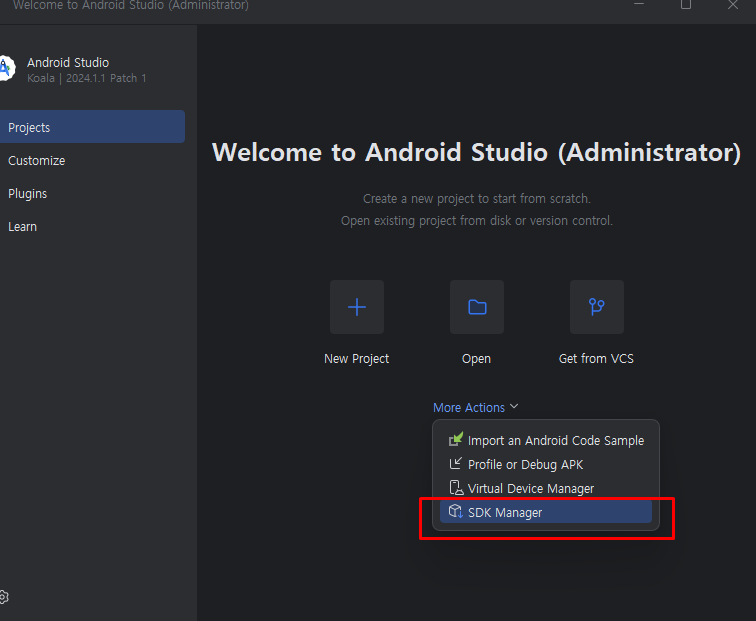Click the Open label under the folder
This screenshot has width=756, height=621.
(x=476, y=359)
